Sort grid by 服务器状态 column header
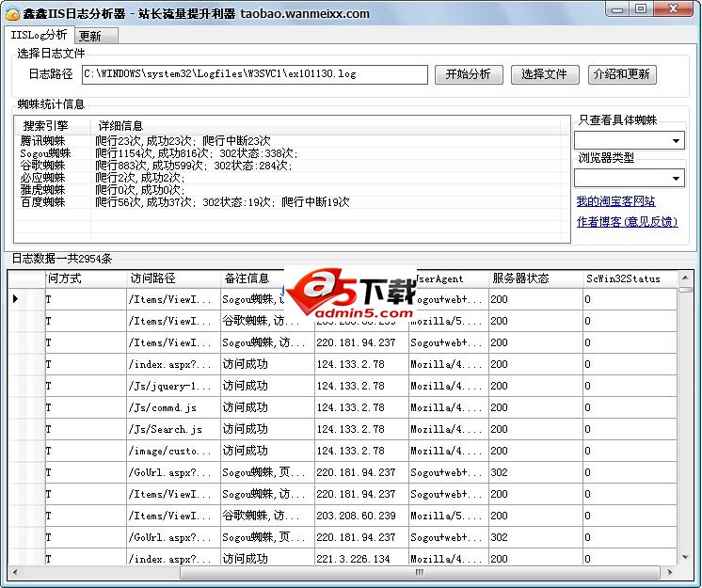Screen dimensions: 702x588 coord(535,278)
